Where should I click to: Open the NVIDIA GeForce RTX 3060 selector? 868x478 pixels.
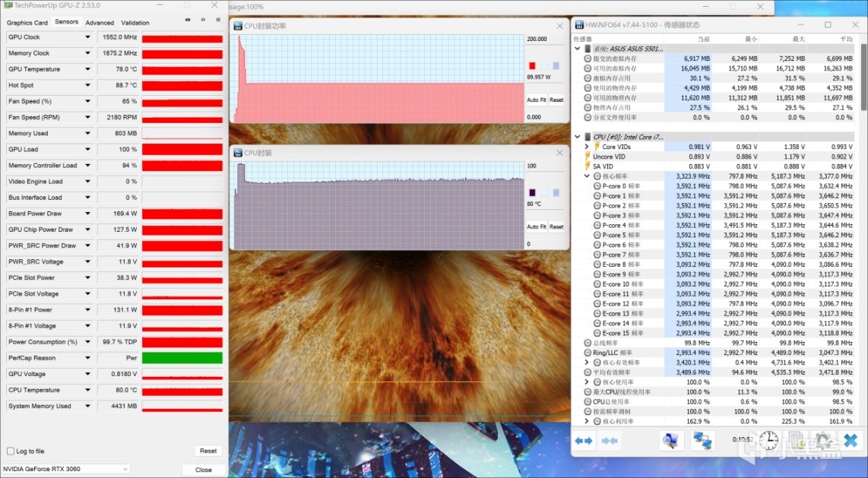pos(65,469)
